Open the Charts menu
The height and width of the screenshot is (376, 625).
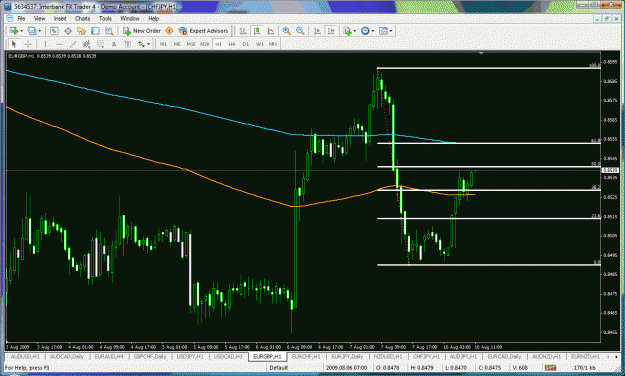pos(83,18)
